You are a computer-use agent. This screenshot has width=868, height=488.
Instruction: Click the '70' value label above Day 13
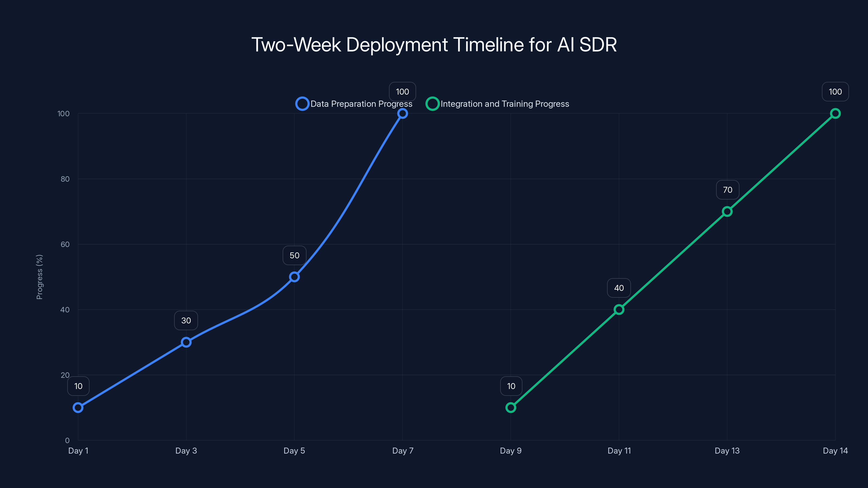[x=728, y=190]
